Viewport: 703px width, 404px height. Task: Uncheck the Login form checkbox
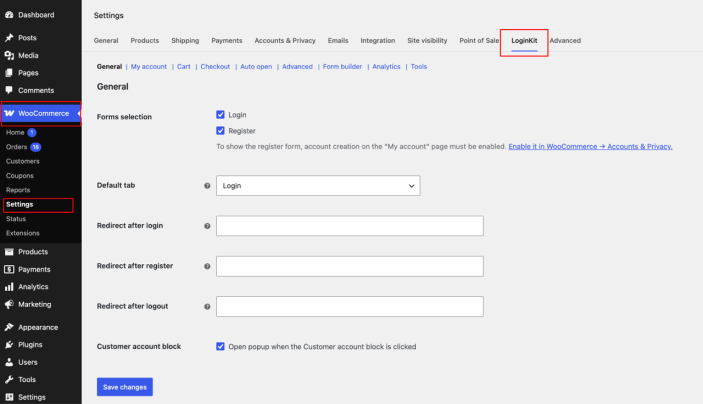[220, 115]
